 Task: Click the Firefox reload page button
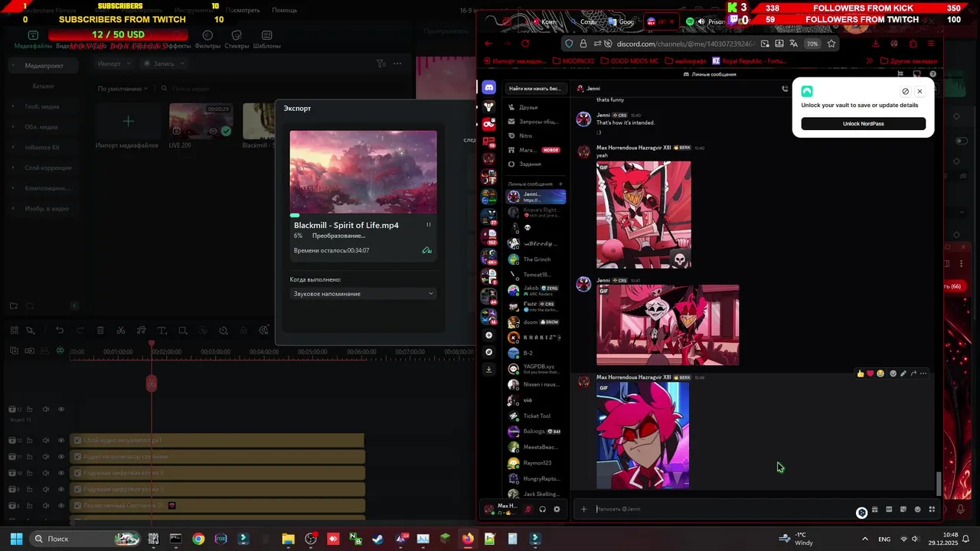pyautogui.click(x=525, y=44)
